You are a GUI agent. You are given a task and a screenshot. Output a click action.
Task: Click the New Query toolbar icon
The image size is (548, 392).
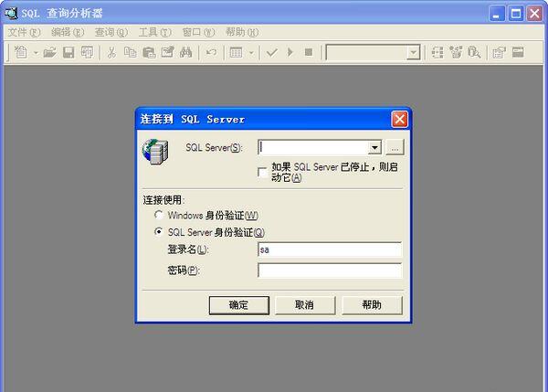(21, 53)
